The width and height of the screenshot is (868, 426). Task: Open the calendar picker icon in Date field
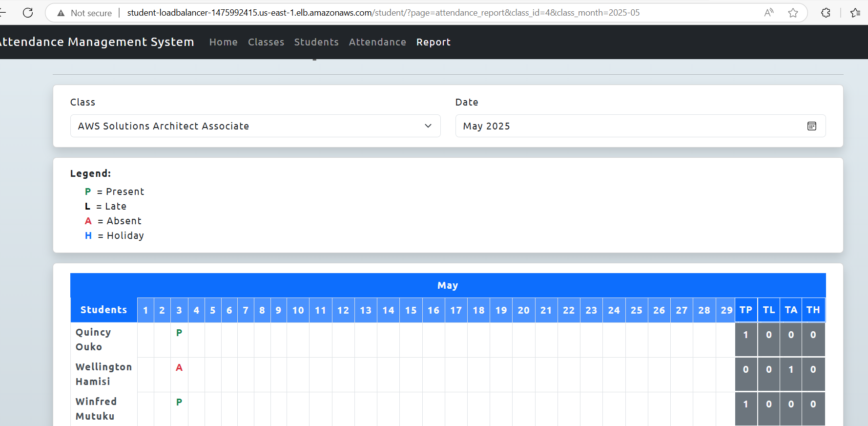pyautogui.click(x=811, y=126)
